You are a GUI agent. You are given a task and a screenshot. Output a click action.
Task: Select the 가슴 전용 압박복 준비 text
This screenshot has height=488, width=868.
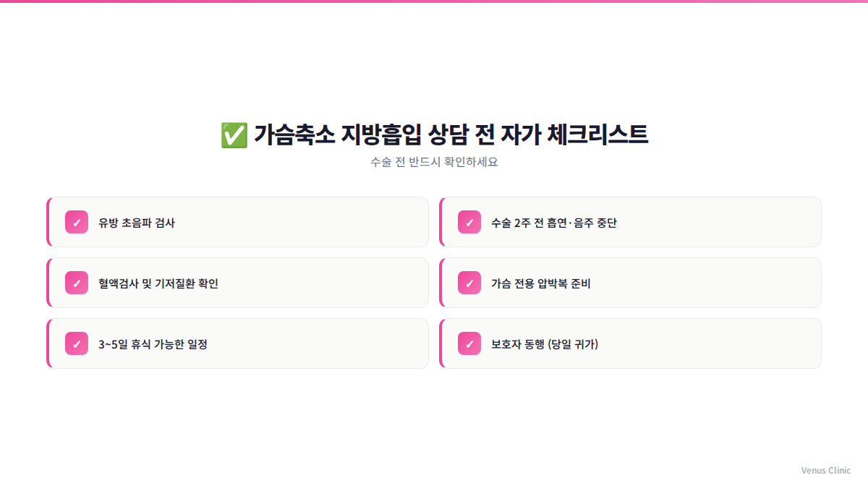coord(541,283)
